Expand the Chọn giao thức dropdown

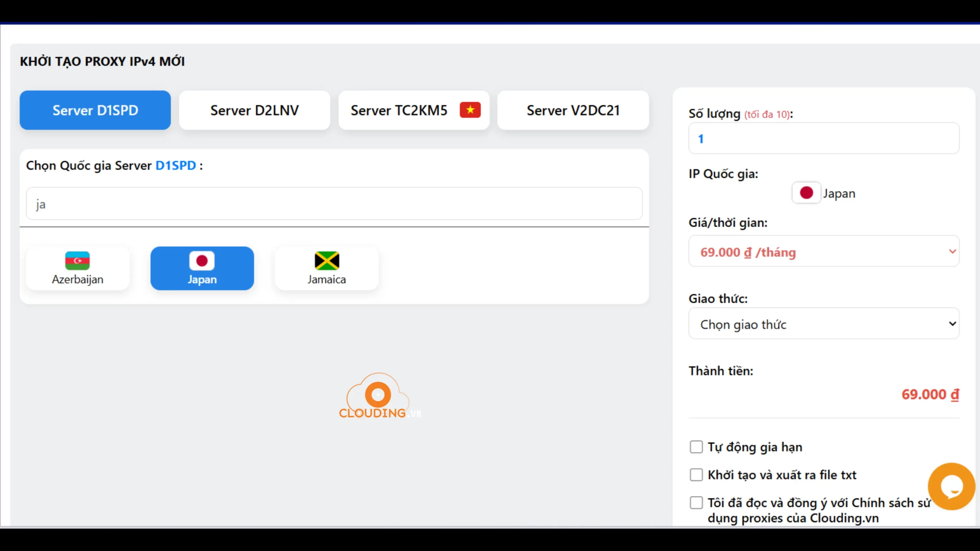[x=823, y=324]
